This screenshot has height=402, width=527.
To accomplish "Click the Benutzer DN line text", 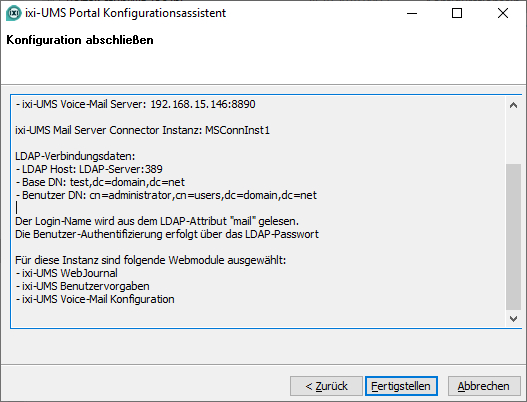I will (x=166, y=195).
